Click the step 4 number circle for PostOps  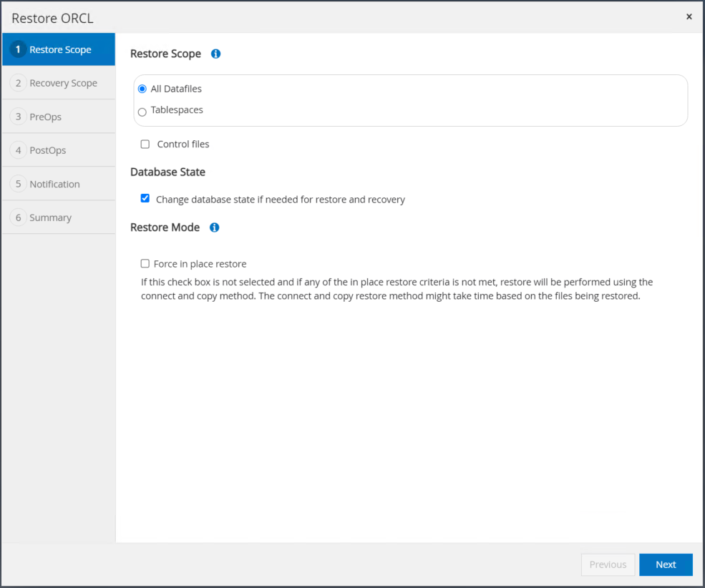click(x=18, y=150)
